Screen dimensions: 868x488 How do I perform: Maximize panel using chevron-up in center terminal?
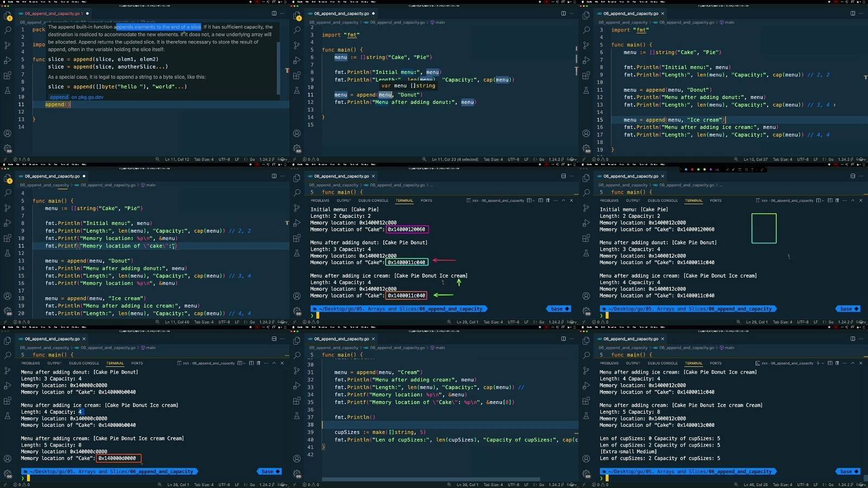pos(563,200)
